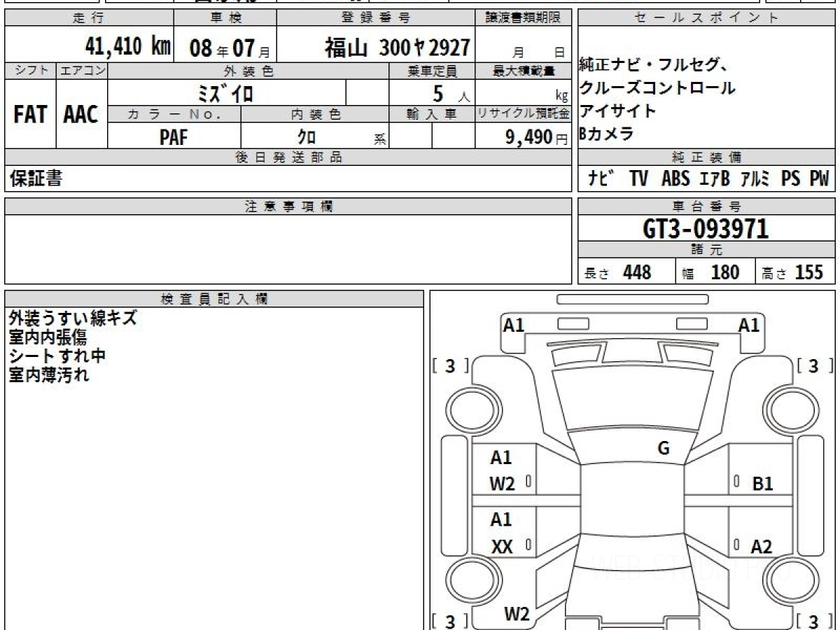Click the AAC air conditioner cell
Screen dimensions: 840x630
pyautogui.click(x=81, y=115)
